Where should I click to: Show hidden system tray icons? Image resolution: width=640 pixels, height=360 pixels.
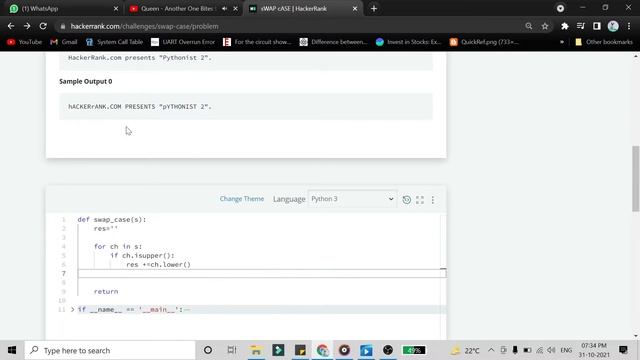pos(491,350)
